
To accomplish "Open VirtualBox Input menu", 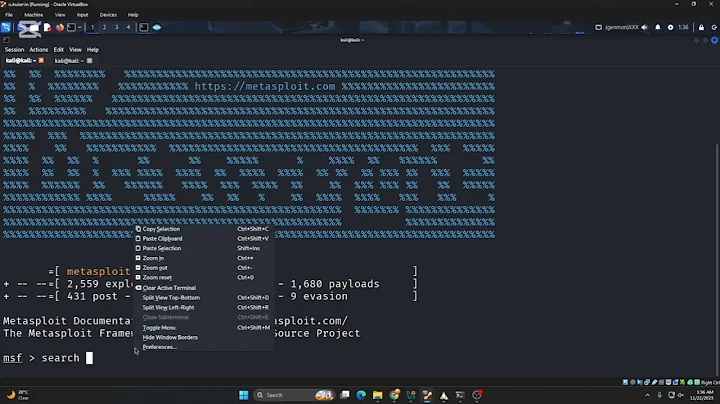I will point(82,15).
